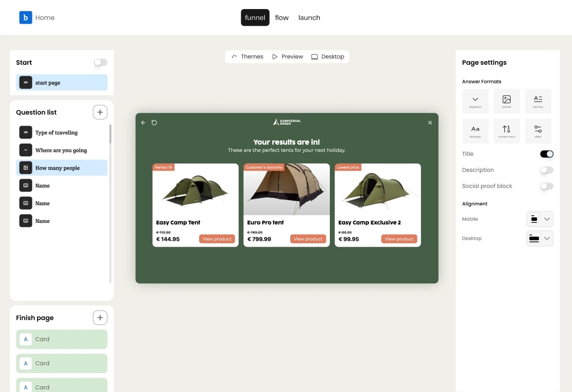Screen dimensions: 572x392
Task: Click the picture icon beside 'How many people'
Action: click(x=26, y=168)
